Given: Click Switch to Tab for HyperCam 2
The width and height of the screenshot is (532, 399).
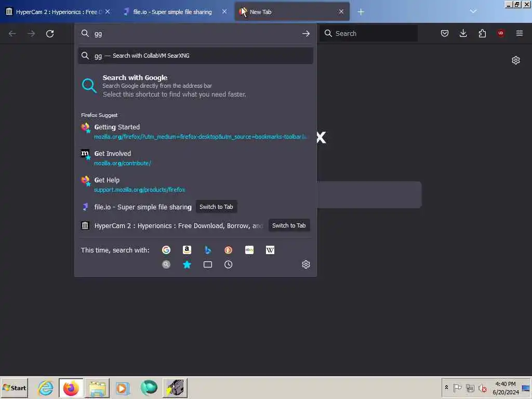Looking at the screenshot, I should [x=289, y=225].
